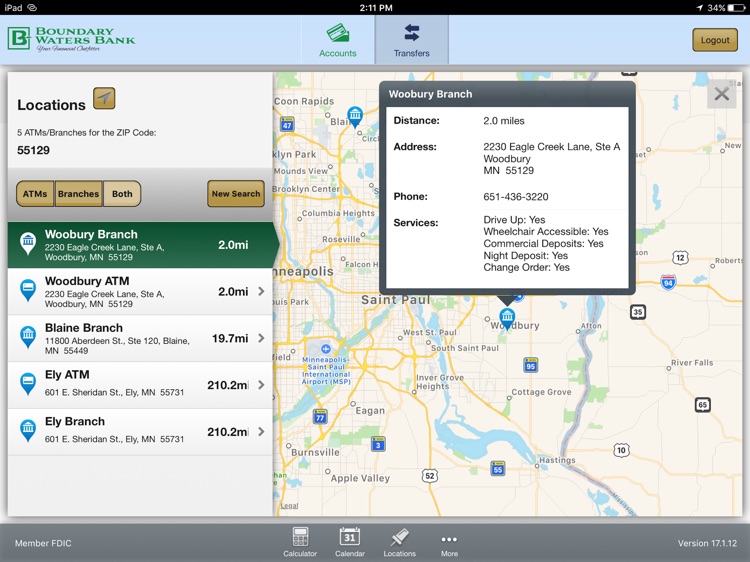Click the battery indicator in status bar
The width and height of the screenshot is (750, 562).
pyautogui.click(x=736, y=8)
